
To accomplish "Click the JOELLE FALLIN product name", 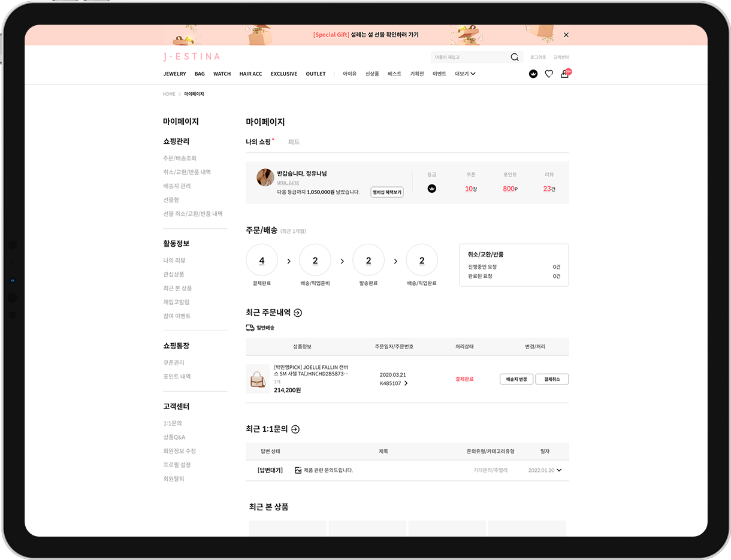I will click(x=311, y=370).
